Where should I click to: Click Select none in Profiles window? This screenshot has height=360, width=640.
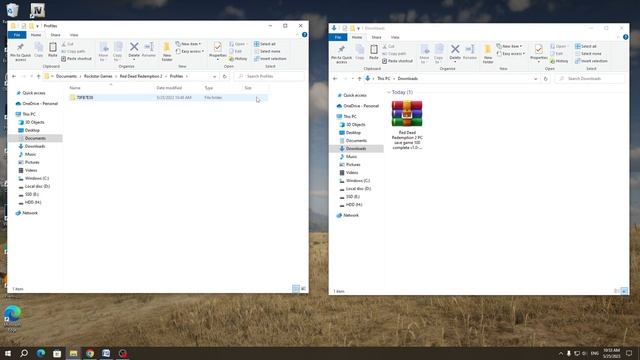[x=267, y=51]
